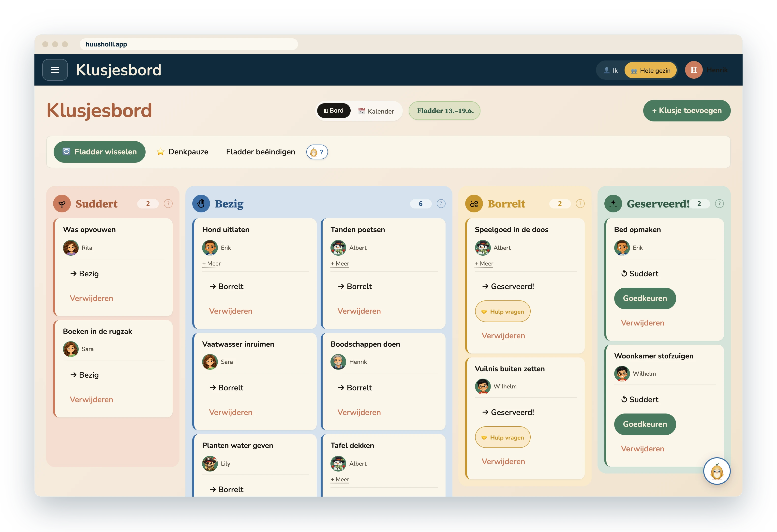The width and height of the screenshot is (777, 532).
Task: Delete the Boeken in de rugzak chore
Action: point(91,399)
